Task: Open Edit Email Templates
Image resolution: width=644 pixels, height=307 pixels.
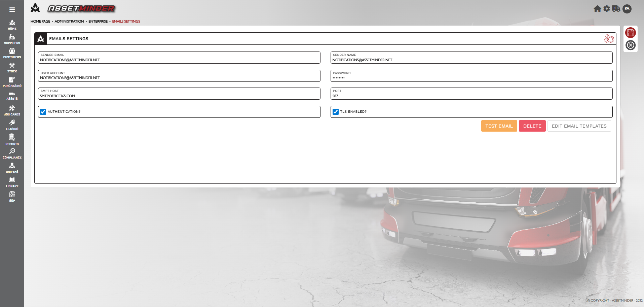Action: [x=579, y=126]
